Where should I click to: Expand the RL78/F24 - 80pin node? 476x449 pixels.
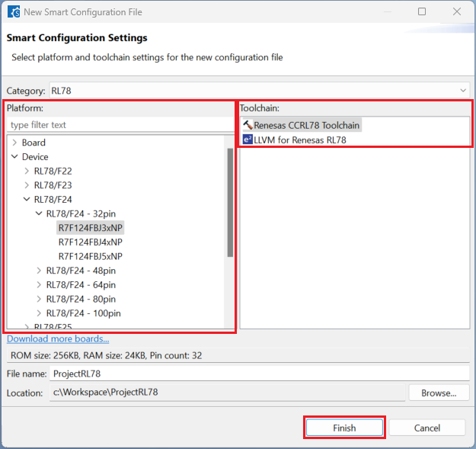point(39,299)
